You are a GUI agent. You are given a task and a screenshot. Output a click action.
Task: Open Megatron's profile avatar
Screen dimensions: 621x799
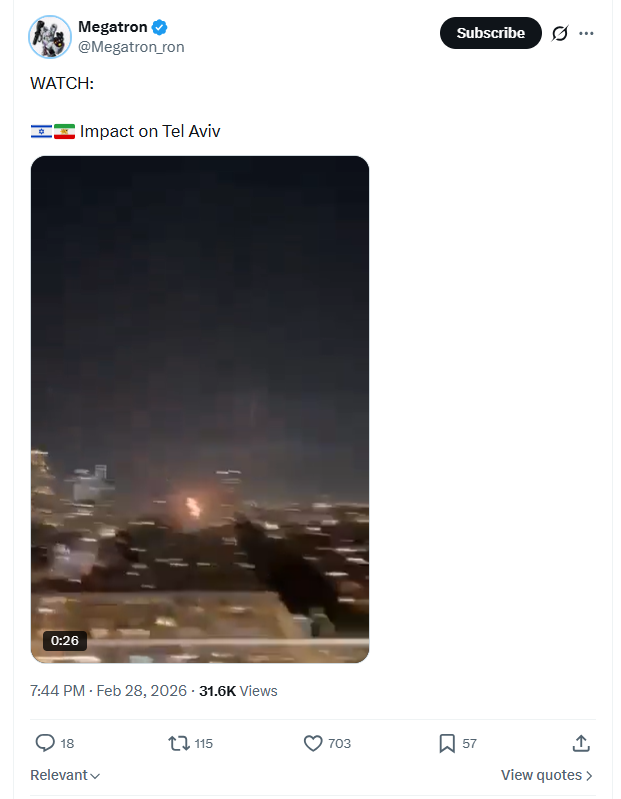(50, 37)
